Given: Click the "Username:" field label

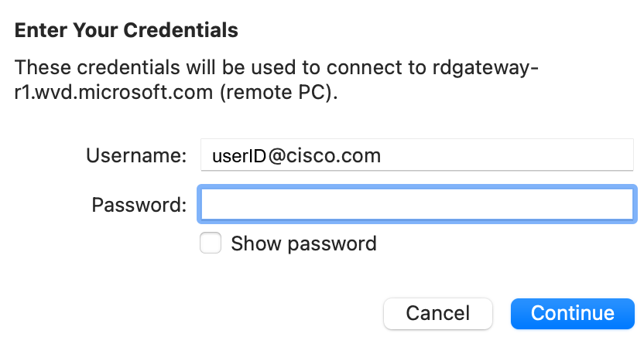Looking at the screenshot, I should 136,155.
